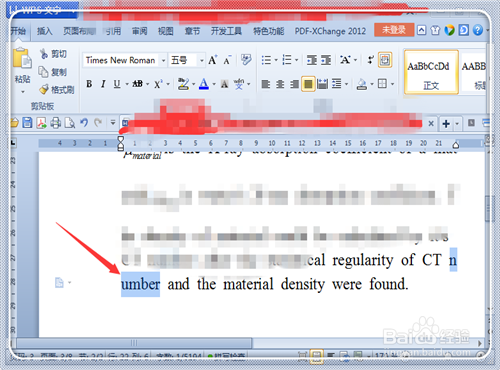500x370 pixels.
Task: Click the decrease indent icon
Action: pyautogui.click(x=312, y=60)
